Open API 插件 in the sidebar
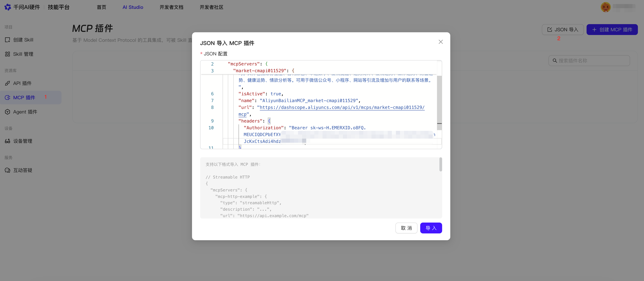The image size is (644, 281). point(31,83)
